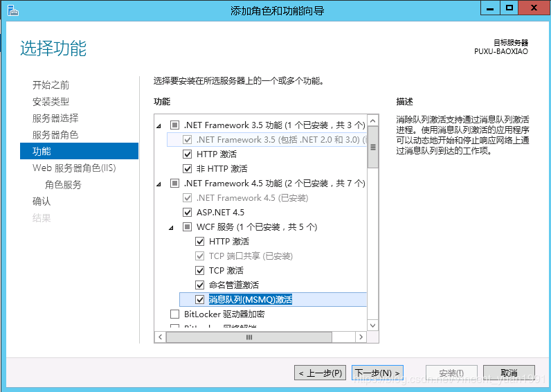Uncheck 非 HTTP 激活 checkbox
551x392 pixels.
click(188, 169)
